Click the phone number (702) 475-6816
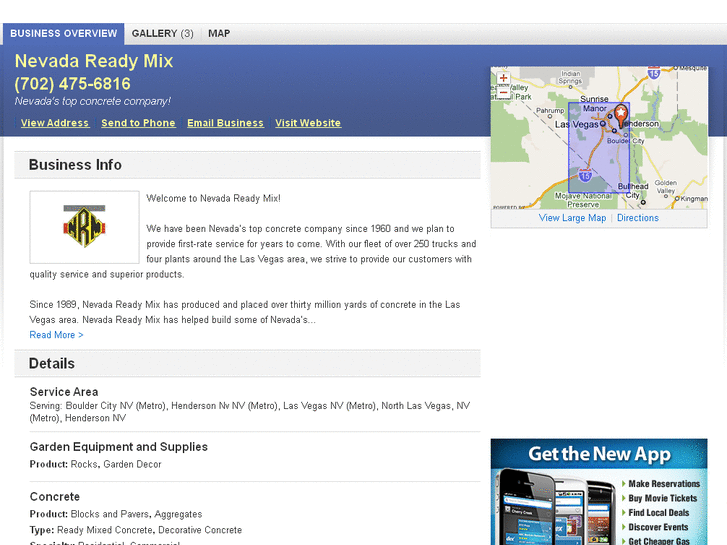 (72, 84)
